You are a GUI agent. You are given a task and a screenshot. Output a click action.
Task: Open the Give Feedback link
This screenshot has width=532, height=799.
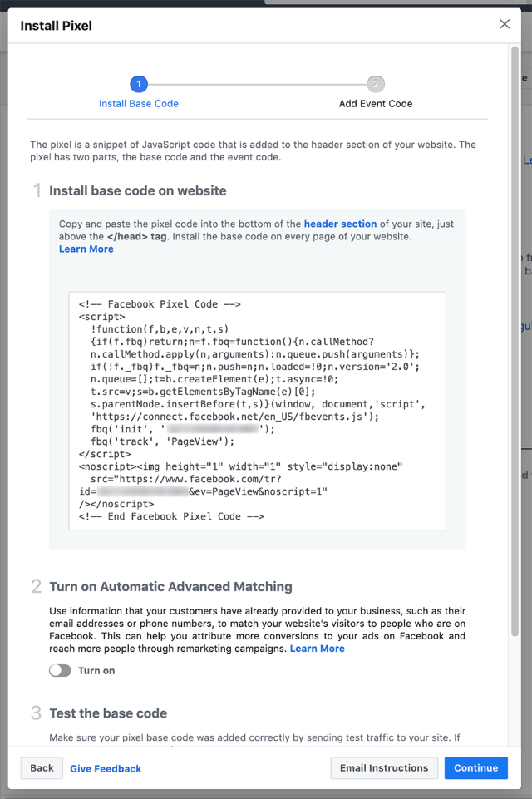(x=106, y=768)
